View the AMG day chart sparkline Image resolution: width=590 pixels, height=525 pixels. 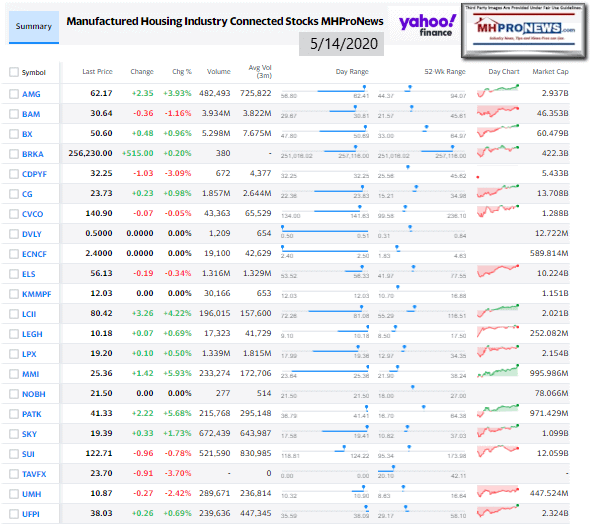point(498,91)
